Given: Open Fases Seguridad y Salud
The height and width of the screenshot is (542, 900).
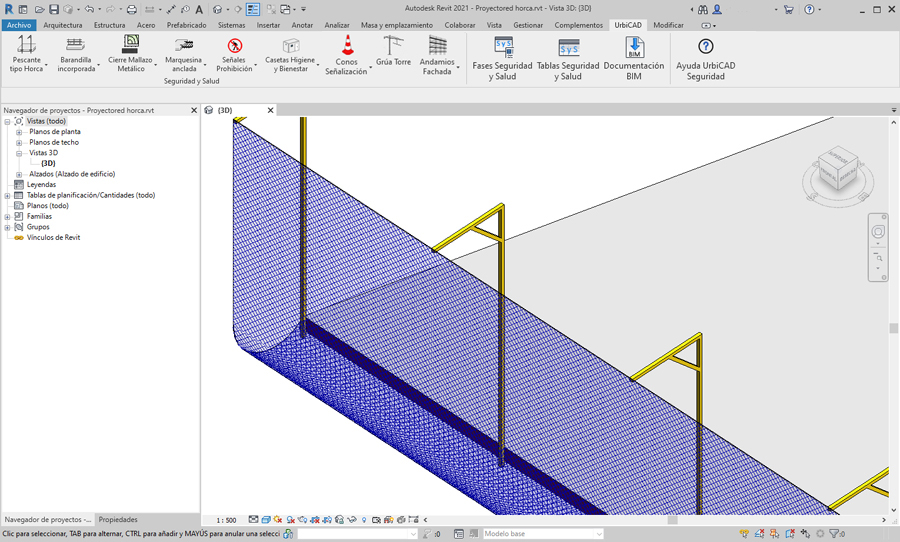Looking at the screenshot, I should click(504, 56).
